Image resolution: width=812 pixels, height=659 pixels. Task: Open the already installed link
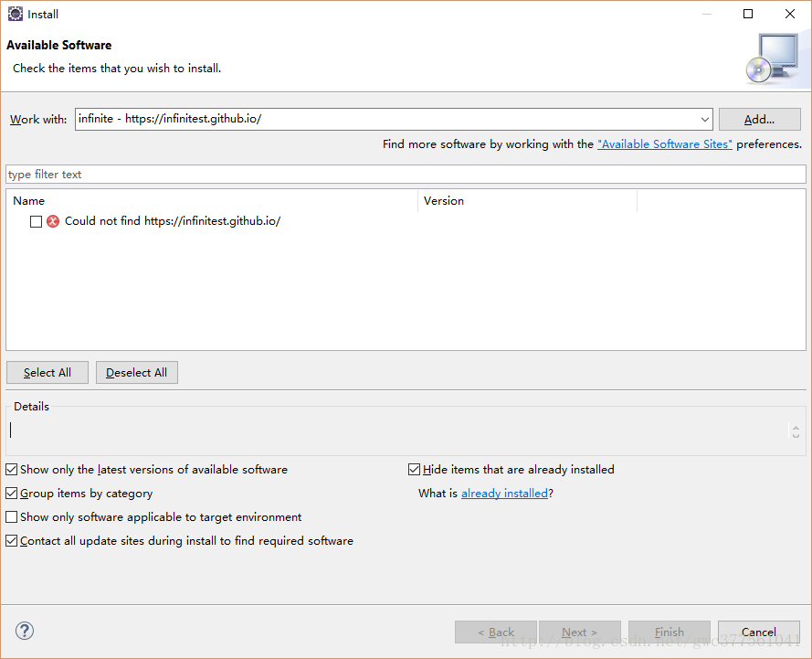[504, 494]
